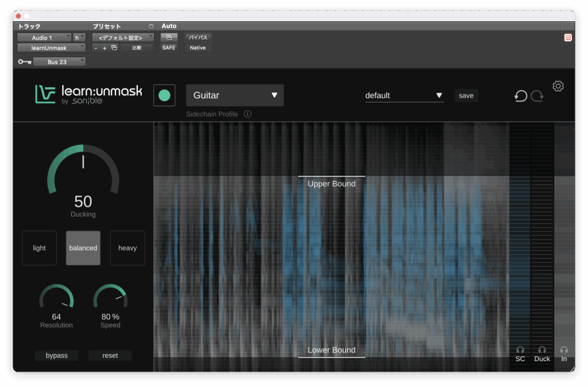Image resolution: width=588 pixels, height=387 pixels.
Task: Select next preset with plus button
Action: coord(105,48)
